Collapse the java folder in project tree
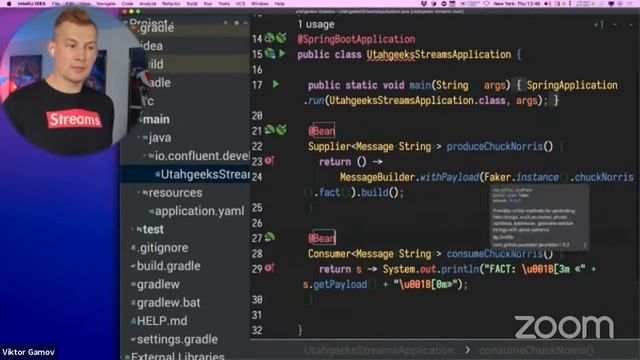Image resolution: width=640 pixels, height=360 pixels. (139, 138)
